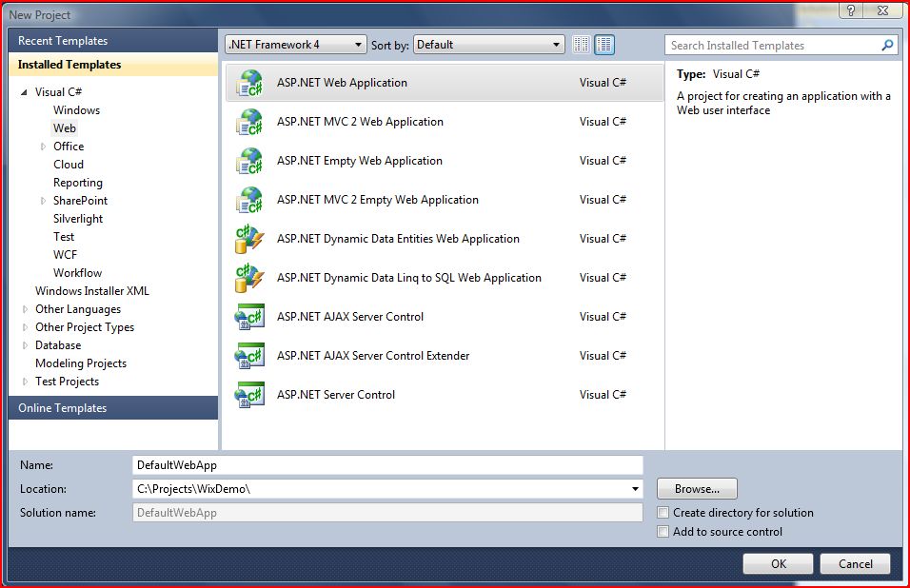Select 'ASP.NET Web Application' template name
Viewport: 910px width, 588px height.
342,83
